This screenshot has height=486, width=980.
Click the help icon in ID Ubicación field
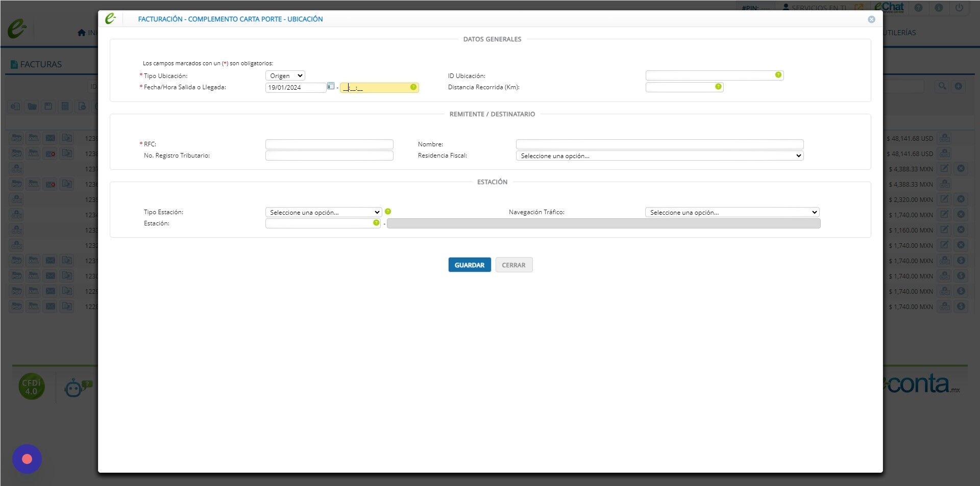(x=778, y=75)
